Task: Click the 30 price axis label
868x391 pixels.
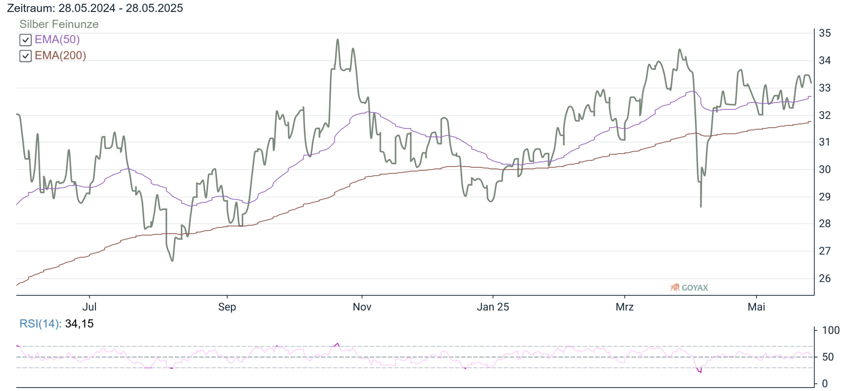Action: pos(825,170)
